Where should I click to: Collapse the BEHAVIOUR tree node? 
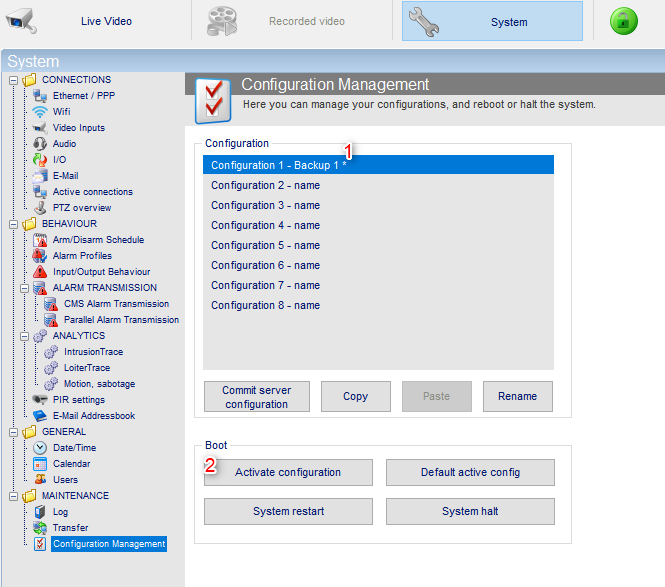pyautogui.click(x=14, y=224)
